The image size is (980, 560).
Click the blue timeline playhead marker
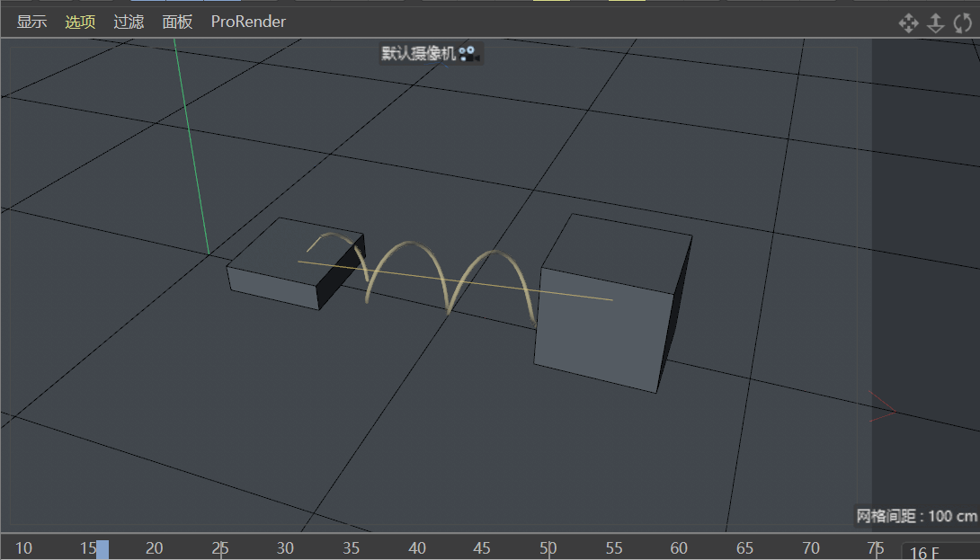pos(102,549)
